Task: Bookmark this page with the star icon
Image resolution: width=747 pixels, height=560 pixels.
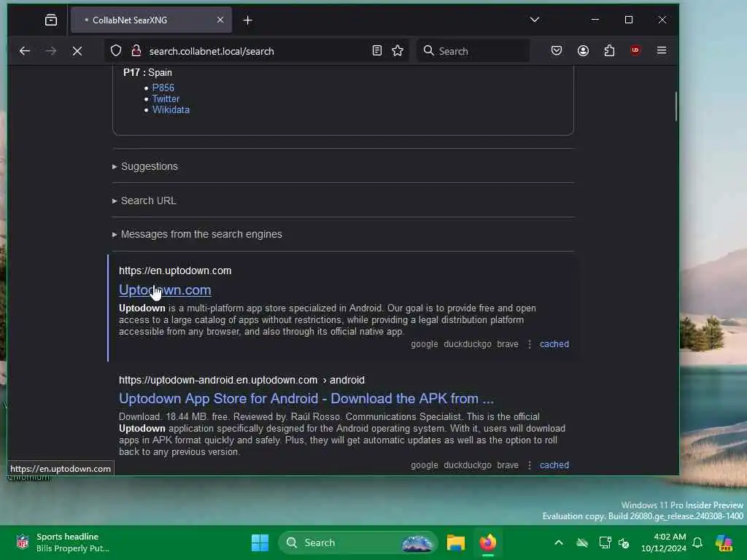Action: (x=398, y=50)
